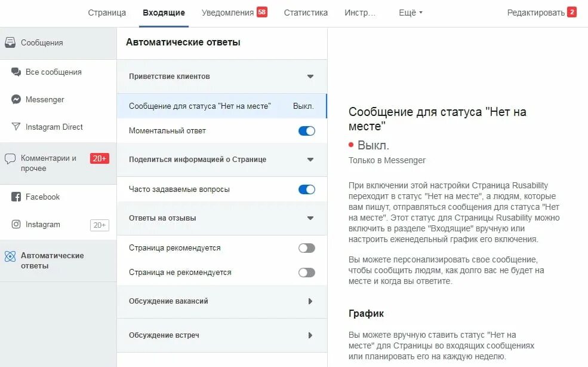Image resolution: width=588 pixels, height=367 pixels.
Task: Select Сообщение для статуса "Нет на месте" row
Action: (x=221, y=106)
